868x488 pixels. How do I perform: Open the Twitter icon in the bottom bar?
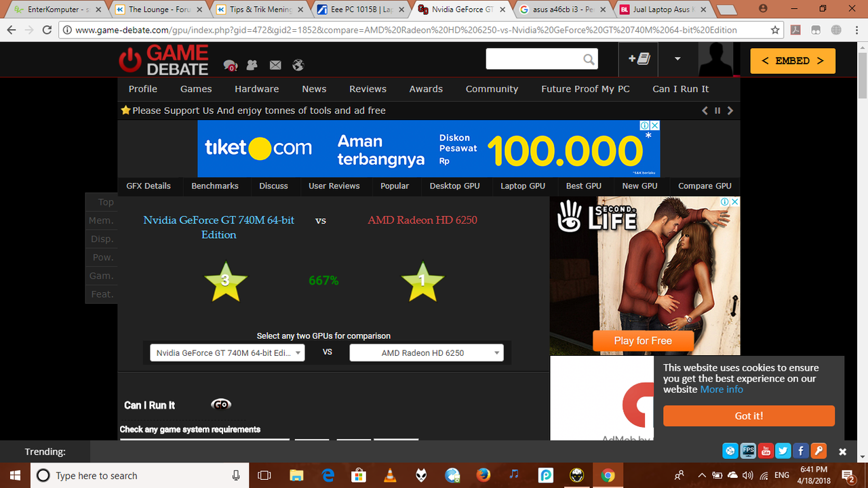783,451
